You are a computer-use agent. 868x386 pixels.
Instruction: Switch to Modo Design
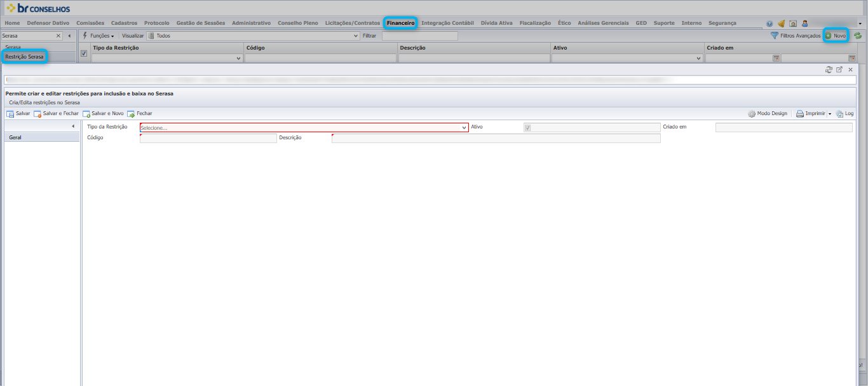(x=768, y=114)
